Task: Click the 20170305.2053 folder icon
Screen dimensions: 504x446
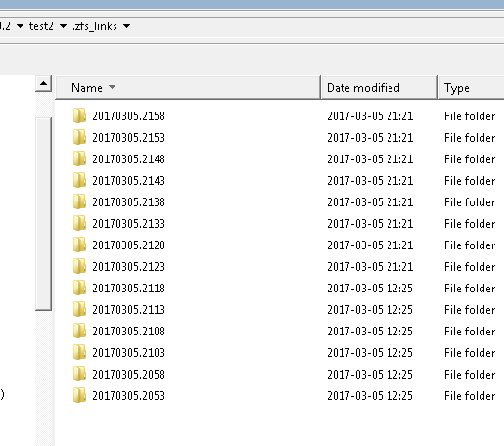Action: pos(79,395)
